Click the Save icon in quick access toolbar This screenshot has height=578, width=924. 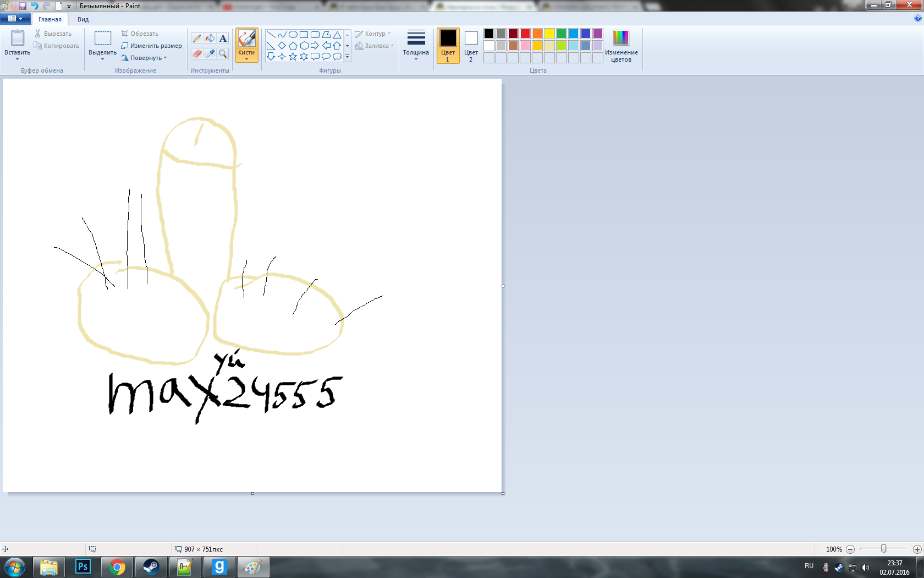(x=23, y=6)
